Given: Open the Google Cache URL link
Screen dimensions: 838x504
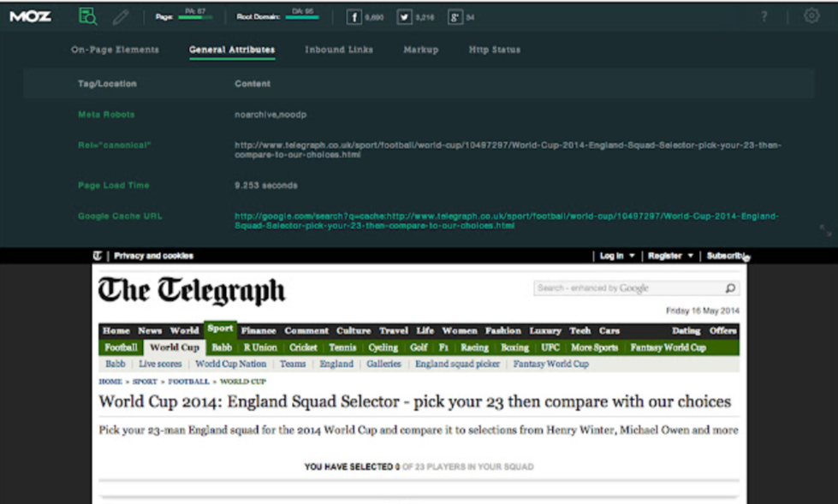Looking at the screenshot, I should tap(507, 221).
